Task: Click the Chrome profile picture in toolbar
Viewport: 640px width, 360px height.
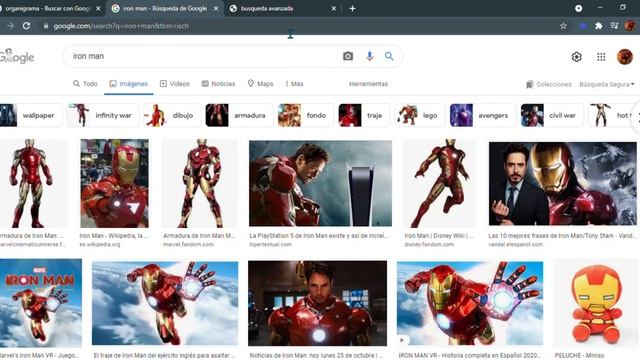Action: click(x=630, y=26)
